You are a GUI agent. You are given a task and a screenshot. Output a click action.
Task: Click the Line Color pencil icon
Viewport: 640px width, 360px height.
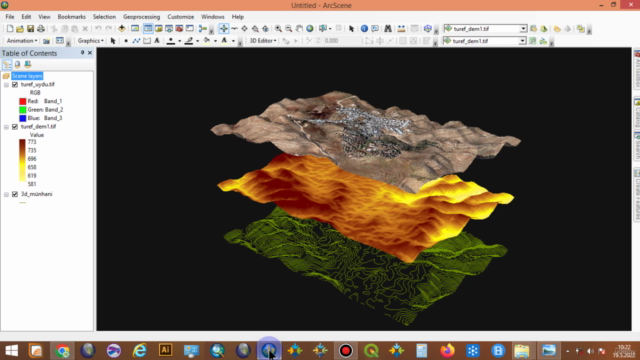tap(189, 41)
